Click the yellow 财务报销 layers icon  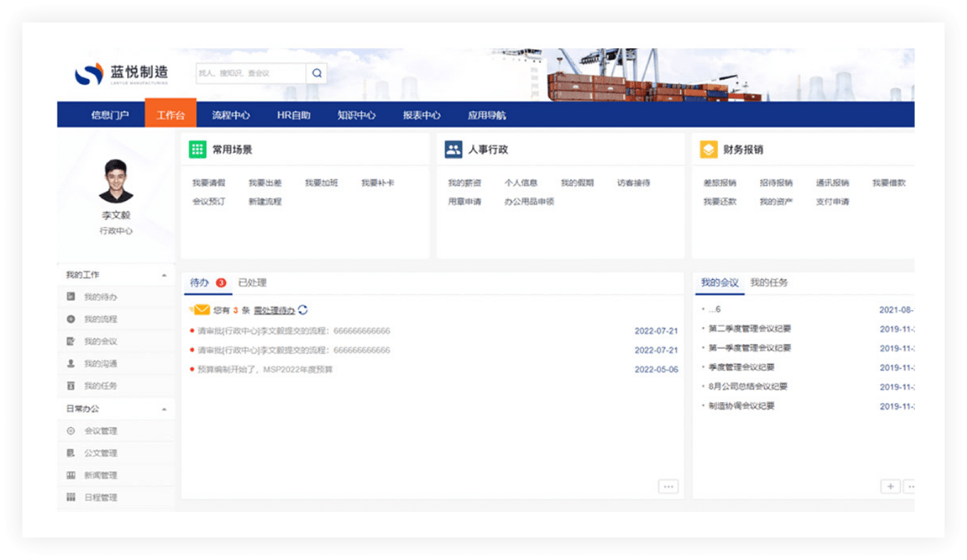[x=708, y=150]
